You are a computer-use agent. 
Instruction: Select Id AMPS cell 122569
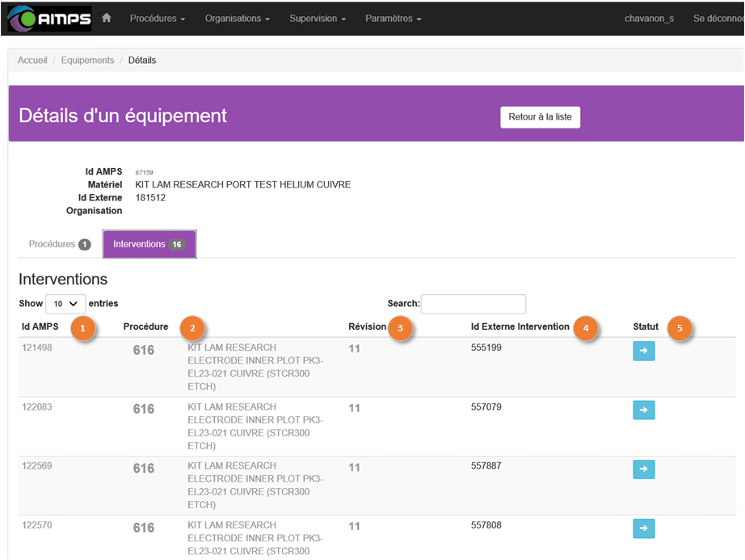37,466
